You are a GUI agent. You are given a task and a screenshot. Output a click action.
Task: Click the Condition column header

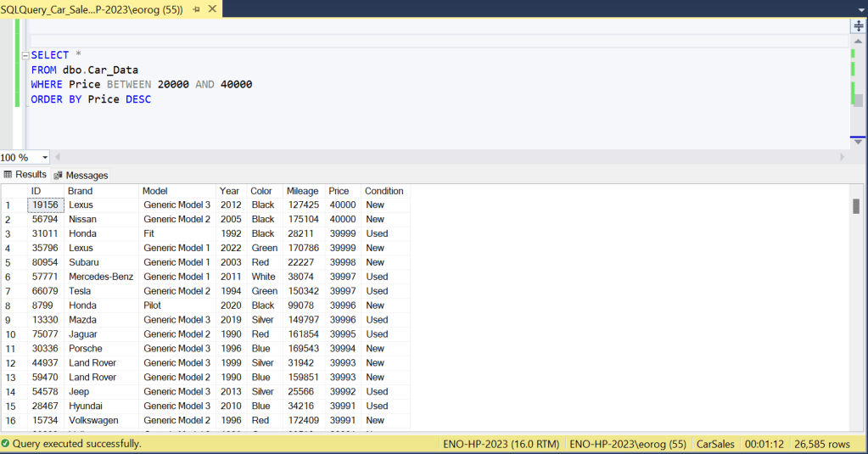click(x=384, y=191)
